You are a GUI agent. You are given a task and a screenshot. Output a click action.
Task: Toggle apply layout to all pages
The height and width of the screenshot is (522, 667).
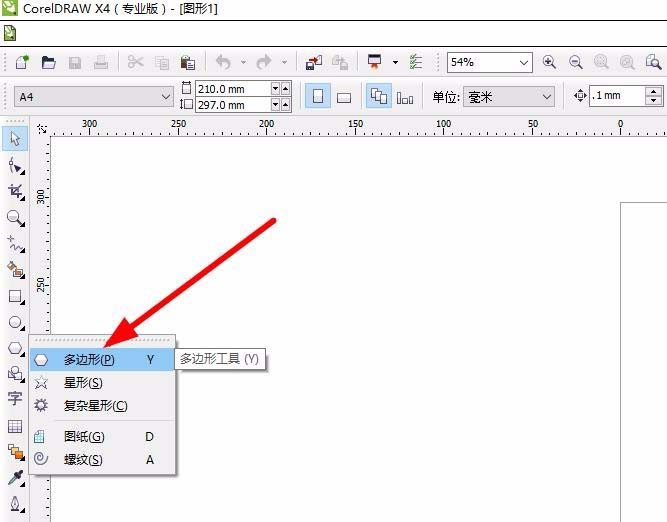tap(379, 97)
